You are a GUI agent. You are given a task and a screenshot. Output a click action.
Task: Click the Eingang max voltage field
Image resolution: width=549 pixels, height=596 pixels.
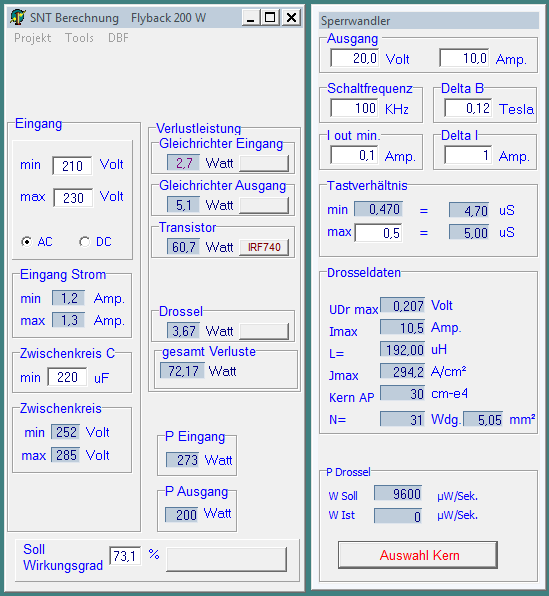(x=73, y=198)
